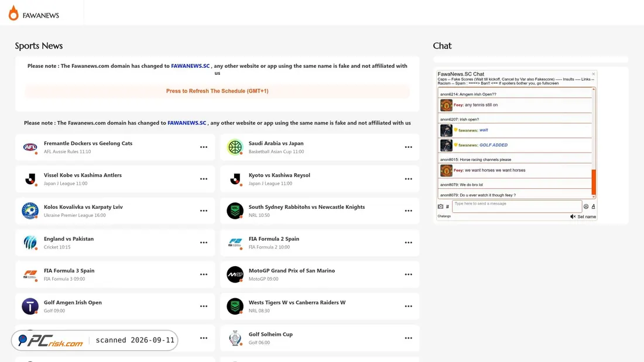This screenshot has height=362, width=644.
Task: Show options for FIA Formula 3 Spain
Action: (x=204, y=274)
